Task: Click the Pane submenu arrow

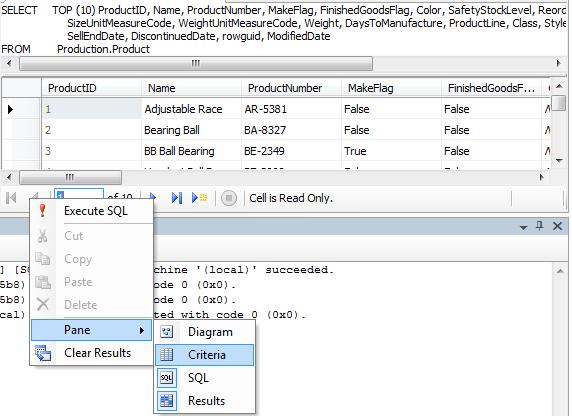Action: pos(142,330)
